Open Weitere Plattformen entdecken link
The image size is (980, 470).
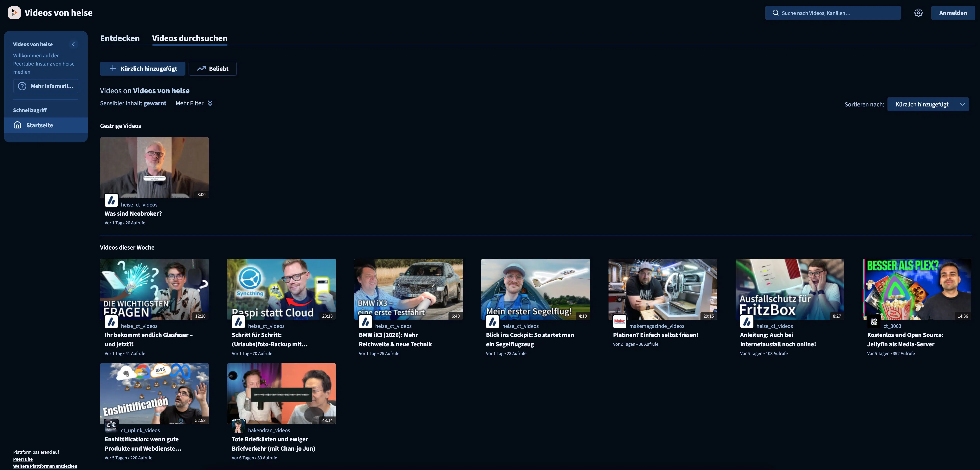pyautogui.click(x=45, y=466)
